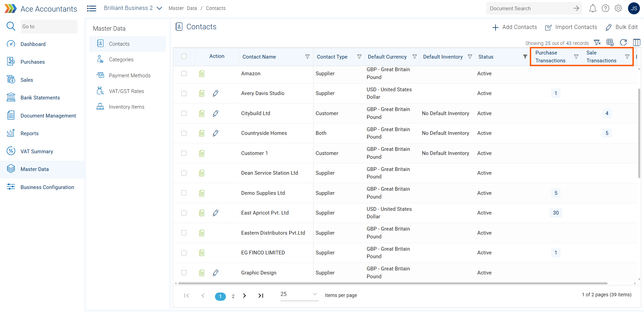Image resolution: width=644 pixels, height=314 pixels.
Task: Open the Default Currency column filter
Action: (x=415, y=57)
